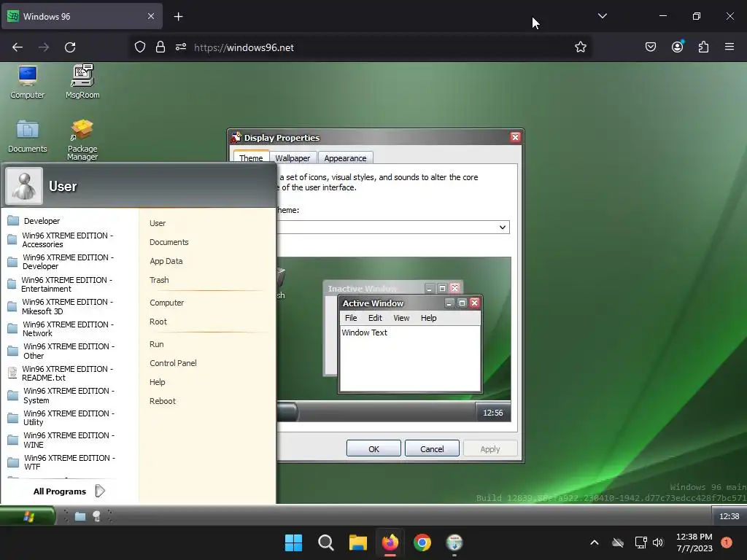Screen dimensions: 747x560
Task: Select Root in start menu
Action: [x=158, y=322]
